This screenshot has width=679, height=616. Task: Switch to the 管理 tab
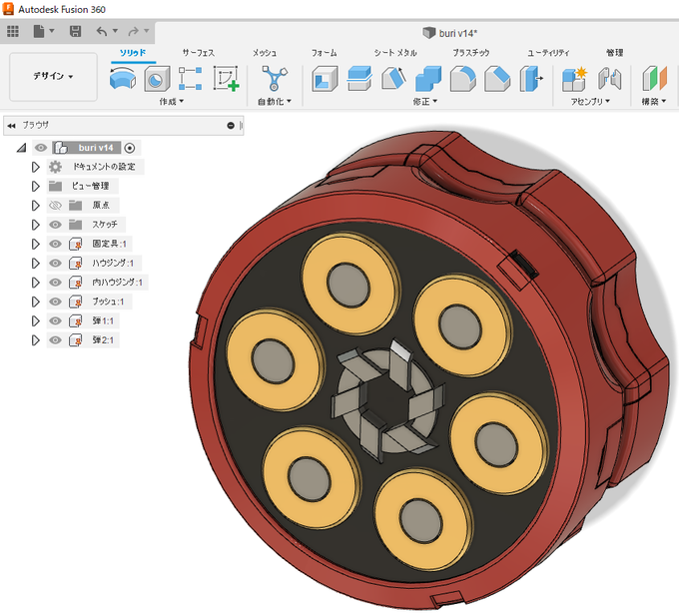point(614,53)
